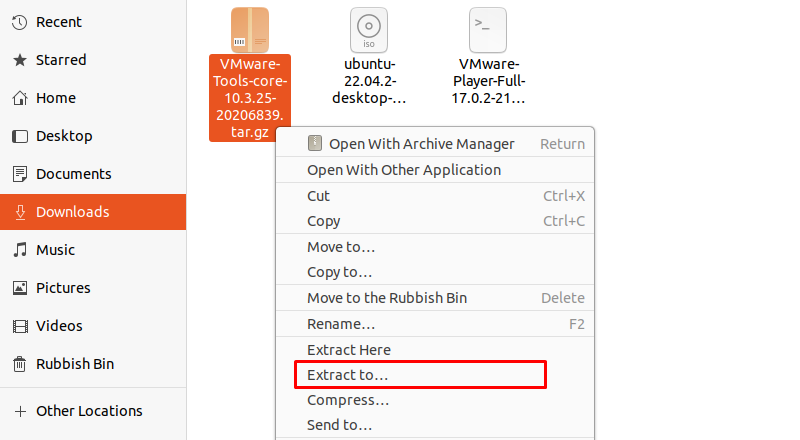Choose Extract to… option
The width and height of the screenshot is (800, 440).
coord(435,375)
